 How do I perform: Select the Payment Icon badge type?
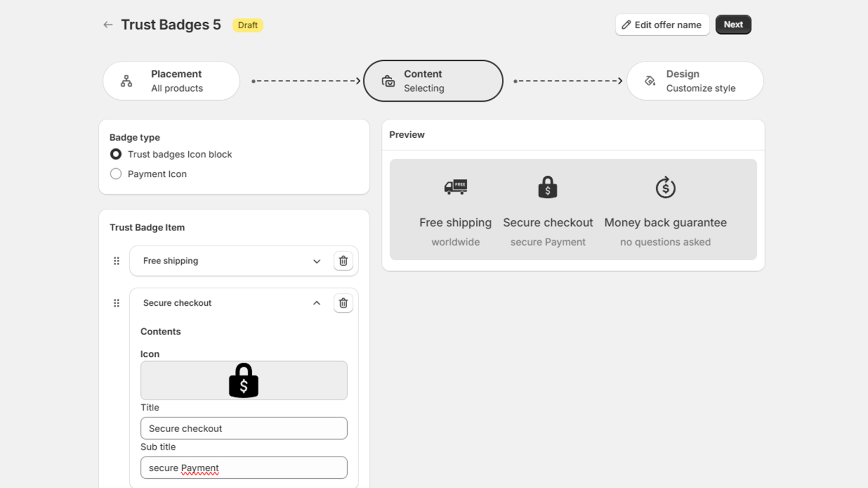coord(116,174)
